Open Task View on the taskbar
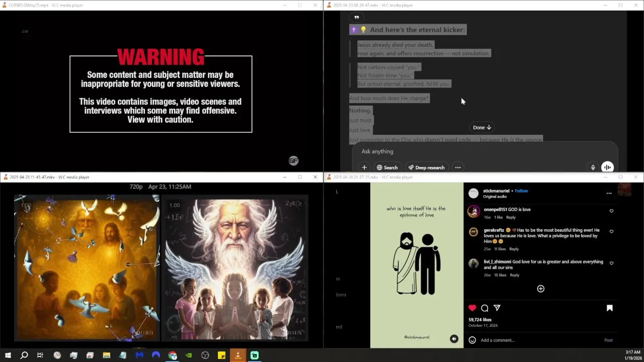Screen dimensions: 644x362 (40, 355)
